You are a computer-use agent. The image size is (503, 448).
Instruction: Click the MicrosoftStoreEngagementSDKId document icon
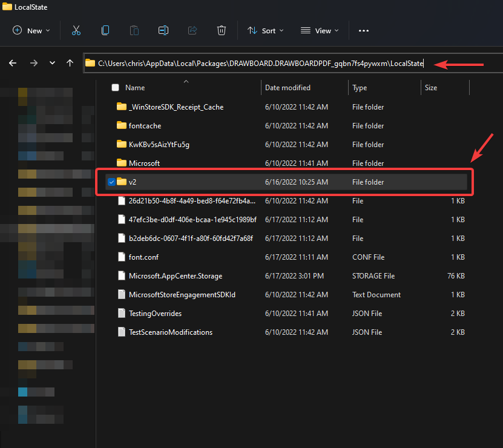(121, 294)
